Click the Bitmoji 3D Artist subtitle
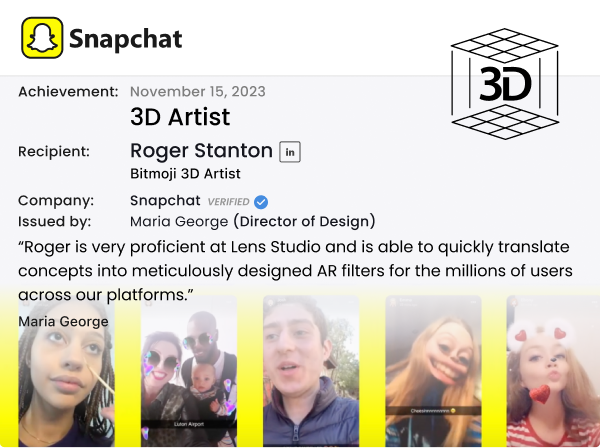600x448 pixels. point(185,174)
